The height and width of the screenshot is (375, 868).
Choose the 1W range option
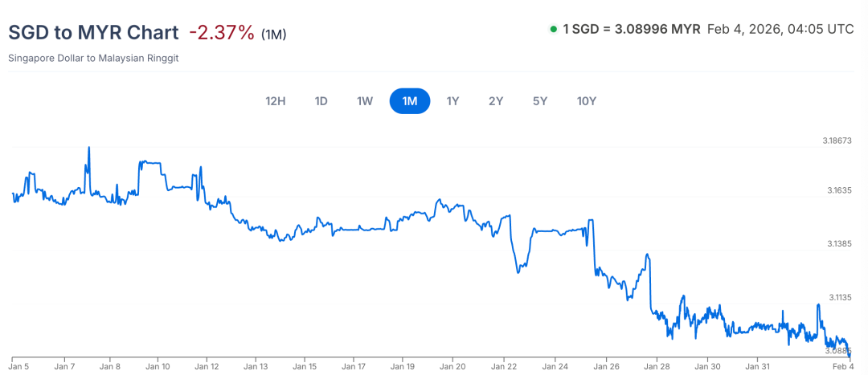(365, 101)
